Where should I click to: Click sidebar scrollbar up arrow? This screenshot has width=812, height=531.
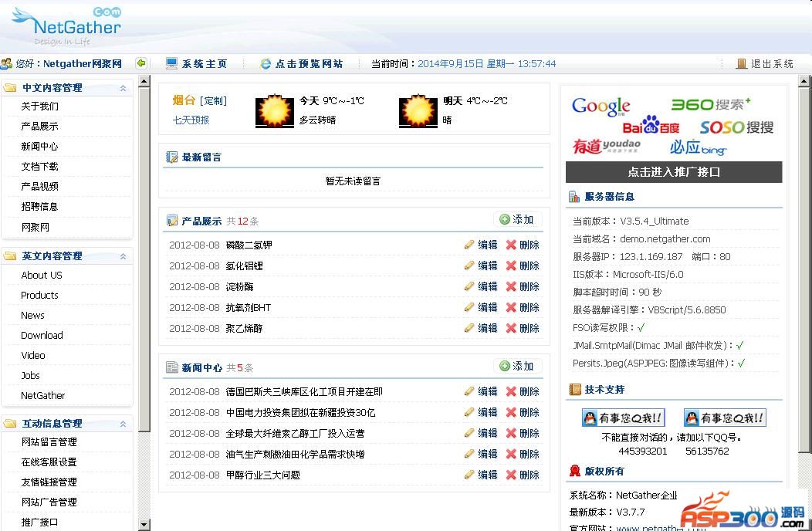[x=144, y=81]
